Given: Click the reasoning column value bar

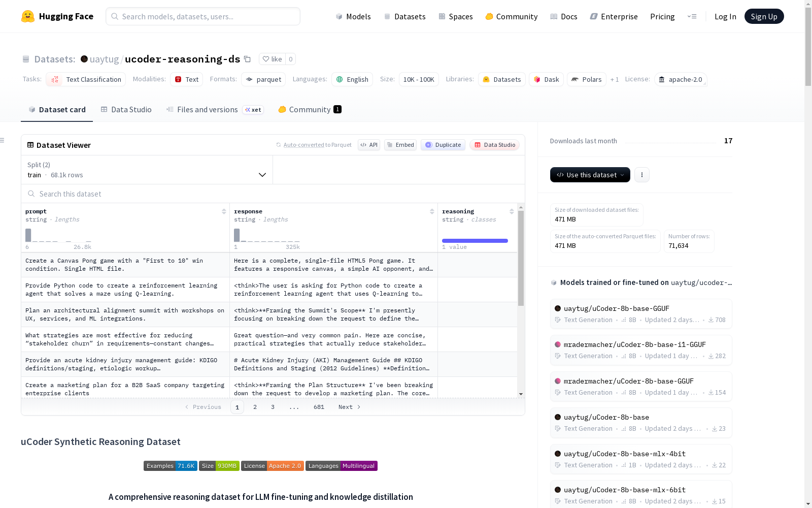Looking at the screenshot, I should click(475, 241).
